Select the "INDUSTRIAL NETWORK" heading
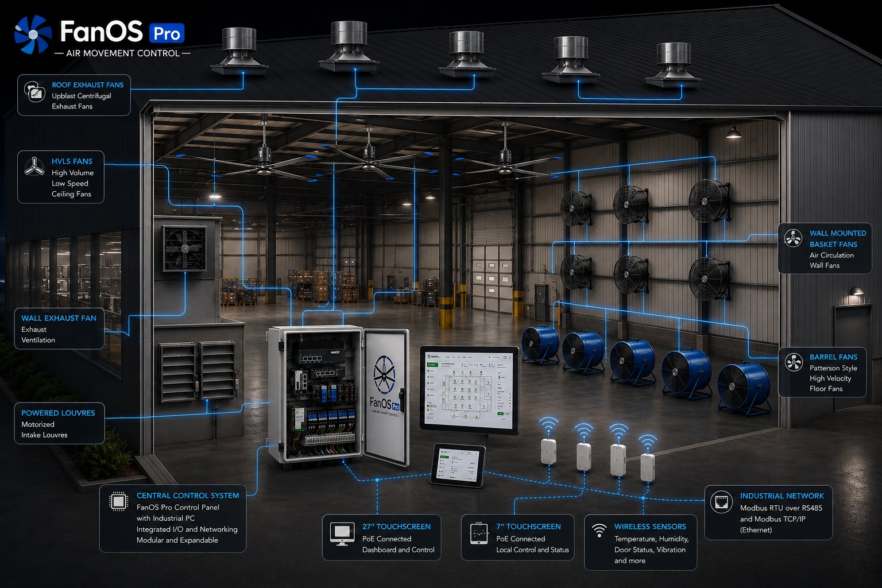The width and height of the screenshot is (882, 588). [782, 496]
